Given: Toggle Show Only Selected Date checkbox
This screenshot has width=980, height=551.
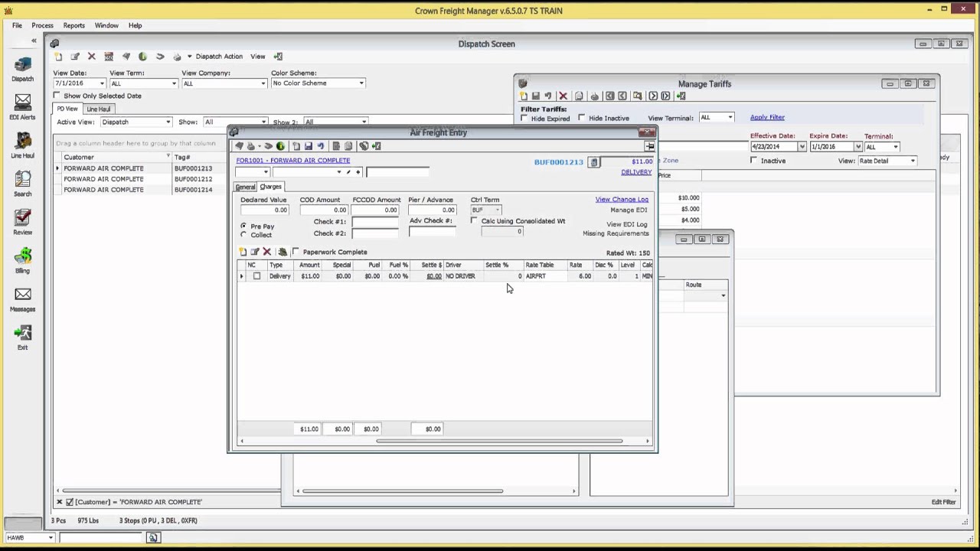Looking at the screenshot, I should pos(57,96).
